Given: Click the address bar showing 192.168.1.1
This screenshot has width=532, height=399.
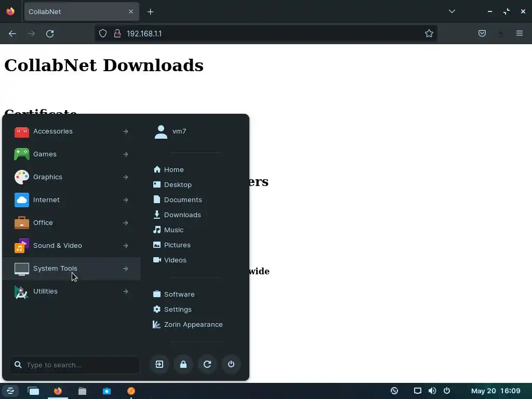Looking at the screenshot, I should 266,34.
